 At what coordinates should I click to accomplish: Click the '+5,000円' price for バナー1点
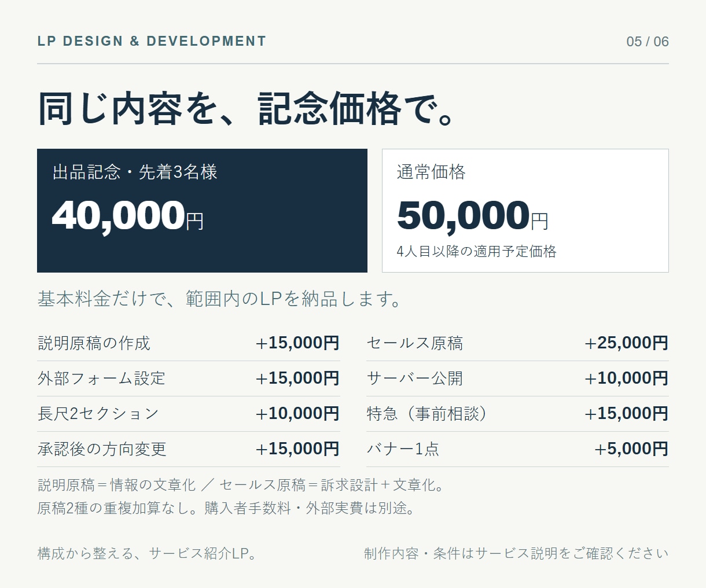[631, 449]
